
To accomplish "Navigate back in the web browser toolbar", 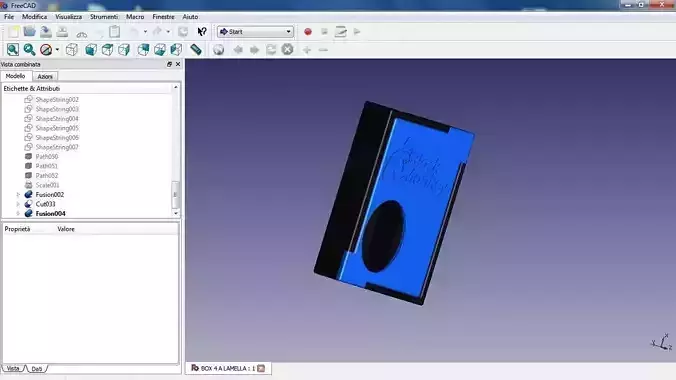I will coord(238,50).
